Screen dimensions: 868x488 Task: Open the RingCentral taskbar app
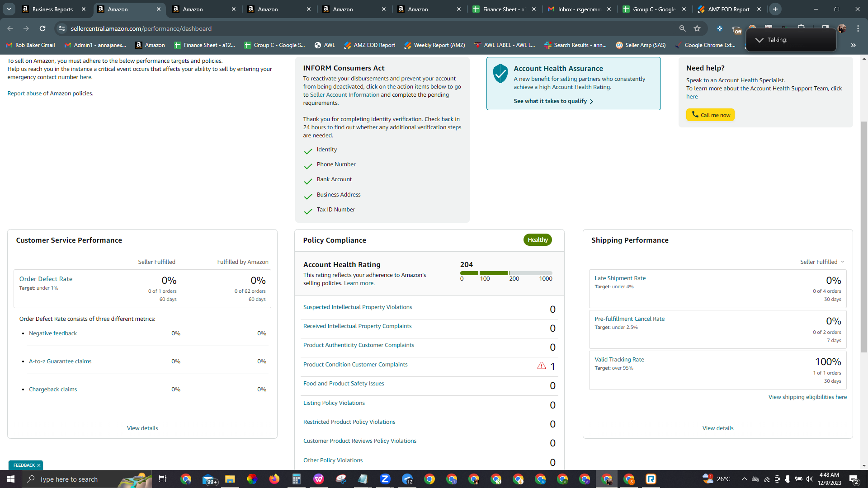pyautogui.click(x=651, y=479)
